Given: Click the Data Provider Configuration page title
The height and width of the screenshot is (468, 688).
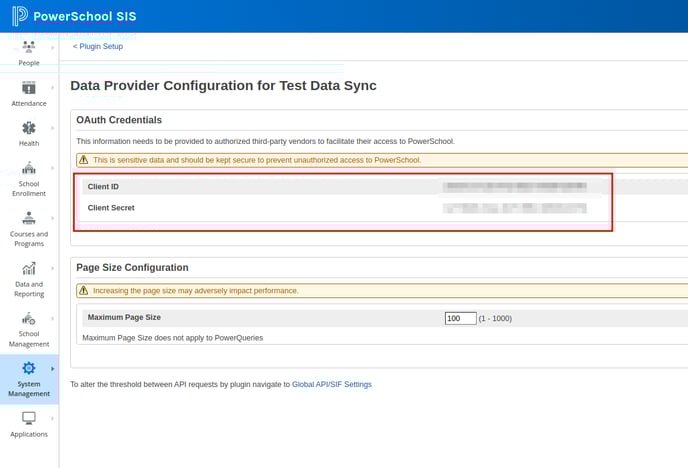Looking at the screenshot, I should click(x=223, y=86).
